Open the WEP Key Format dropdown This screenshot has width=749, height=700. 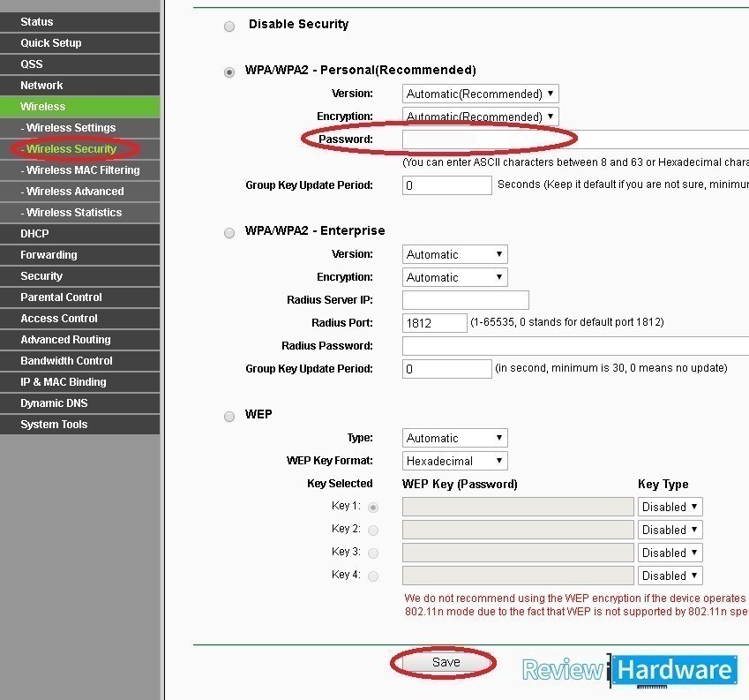point(454,461)
